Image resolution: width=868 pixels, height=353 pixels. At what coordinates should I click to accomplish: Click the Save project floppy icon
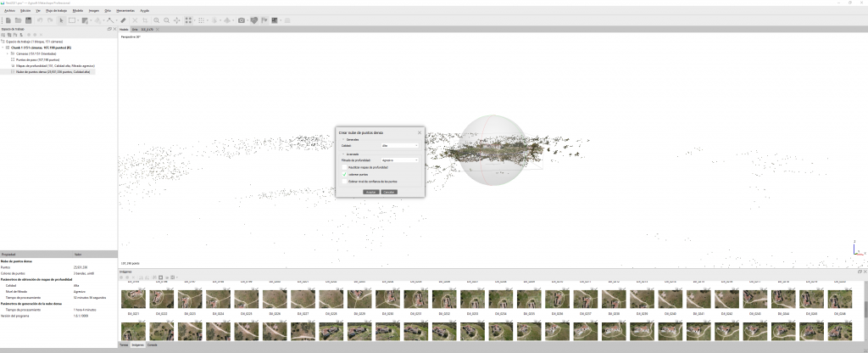coord(28,20)
